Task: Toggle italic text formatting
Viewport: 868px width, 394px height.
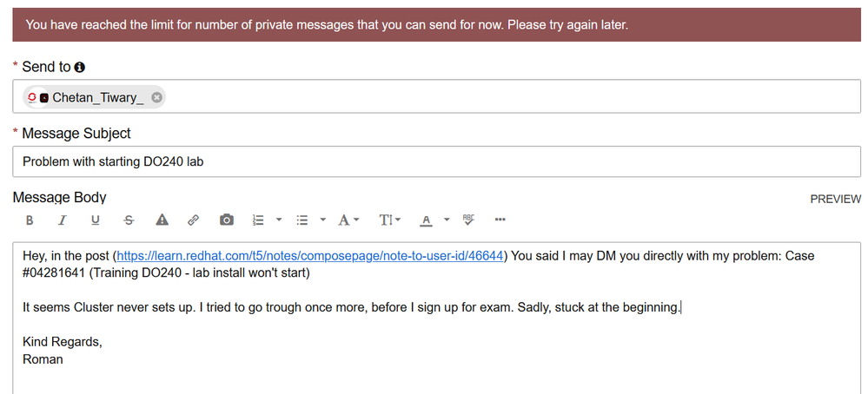Action: 62,220
